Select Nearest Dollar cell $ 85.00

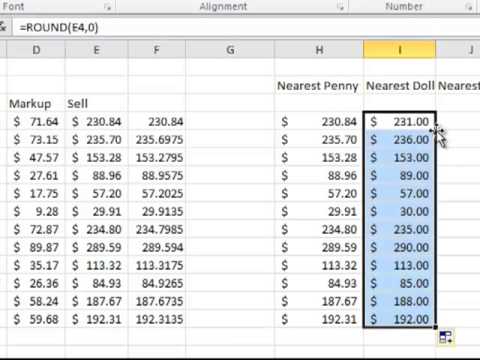[x=400, y=284]
